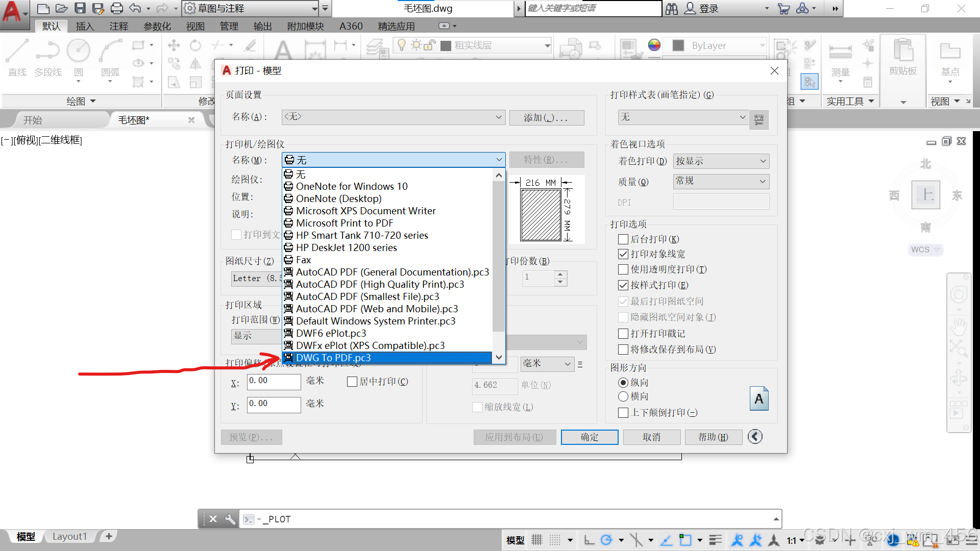
Task: Click the Autodesk Exchange cart icon
Action: (x=783, y=8)
